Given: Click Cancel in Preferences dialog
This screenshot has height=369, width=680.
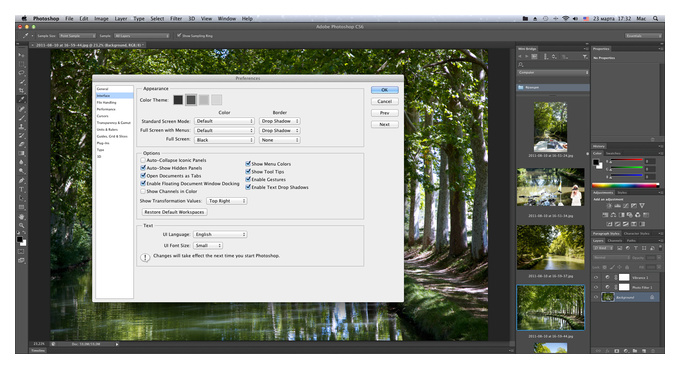Looking at the screenshot, I should (x=385, y=101).
